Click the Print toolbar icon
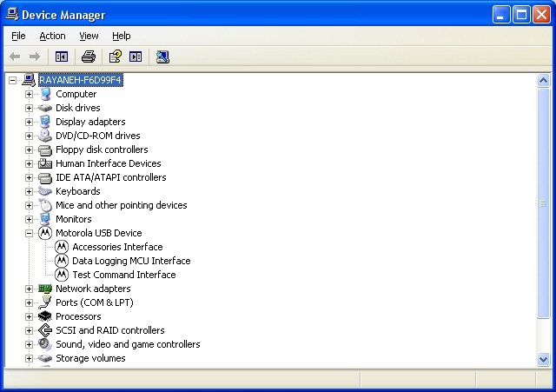The height and width of the screenshot is (392, 556). (x=89, y=56)
